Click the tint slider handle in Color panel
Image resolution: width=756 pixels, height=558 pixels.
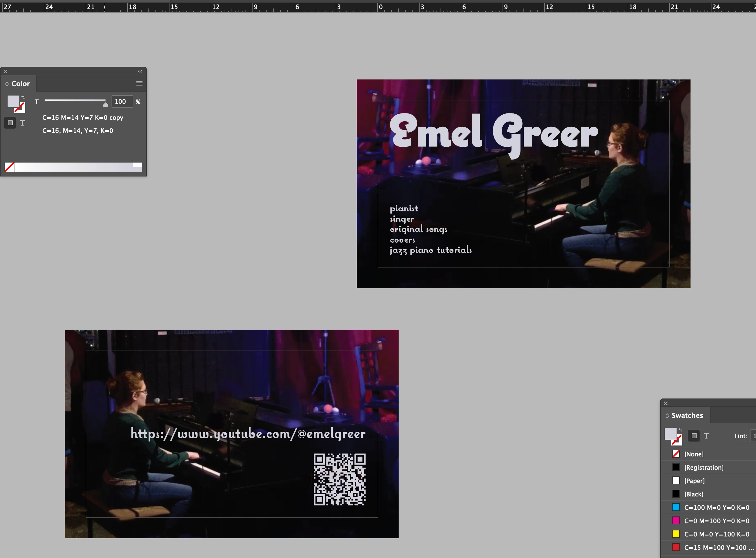pyautogui.click(x=105, y=105)
